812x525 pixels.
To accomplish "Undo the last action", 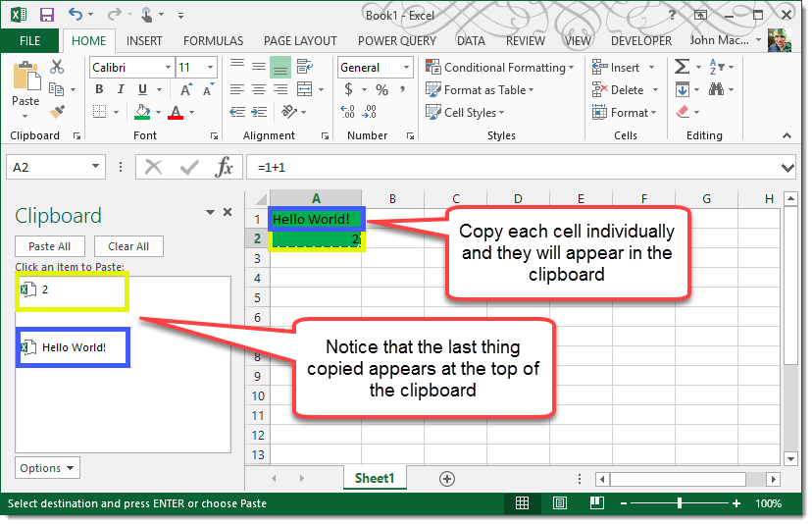I will [x=76, y=14].
